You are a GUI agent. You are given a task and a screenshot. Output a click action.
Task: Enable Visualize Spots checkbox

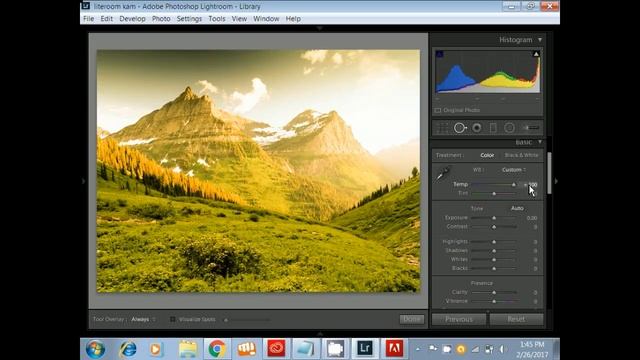(173, 319)
